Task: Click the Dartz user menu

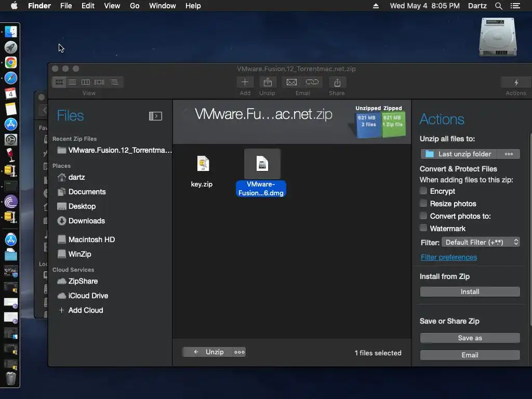Action: click(x=477, y=6)
